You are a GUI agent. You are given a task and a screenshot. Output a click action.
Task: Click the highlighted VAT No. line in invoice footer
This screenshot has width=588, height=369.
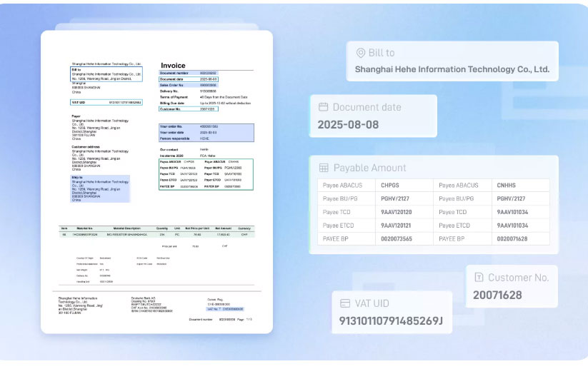(225, 309)
